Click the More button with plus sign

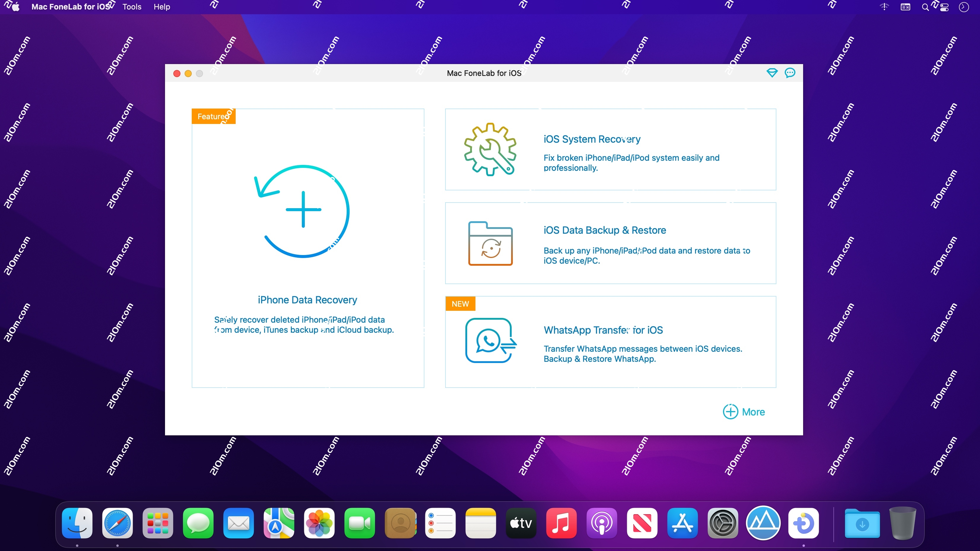click(743, 411)
